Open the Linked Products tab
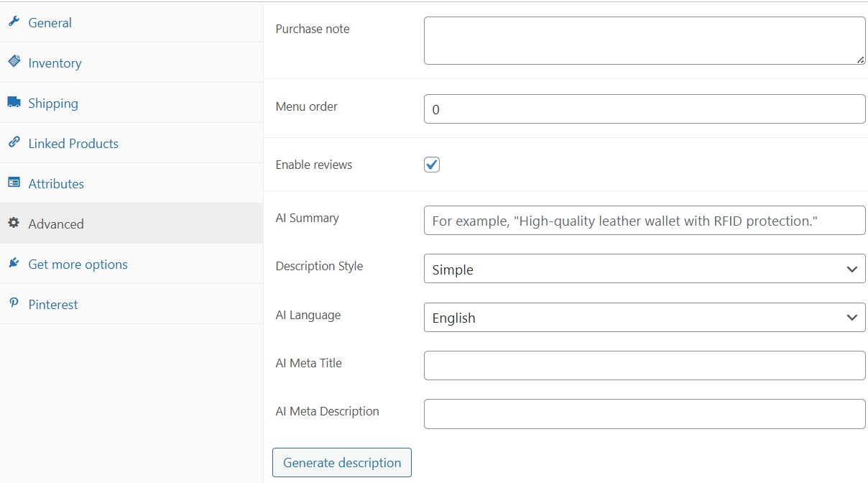This screenshot has height=483, width=868. tap(131, 143)
